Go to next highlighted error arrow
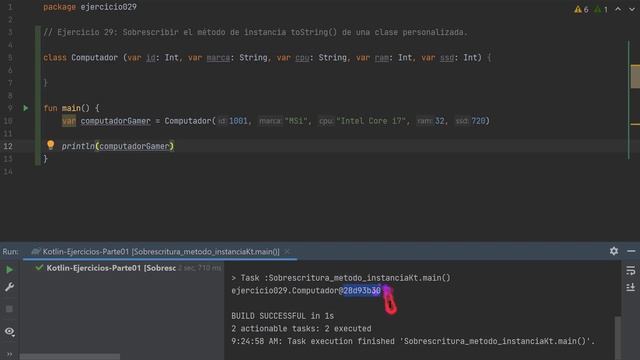Viewport: 640px width, 360px height. point(632,9)
